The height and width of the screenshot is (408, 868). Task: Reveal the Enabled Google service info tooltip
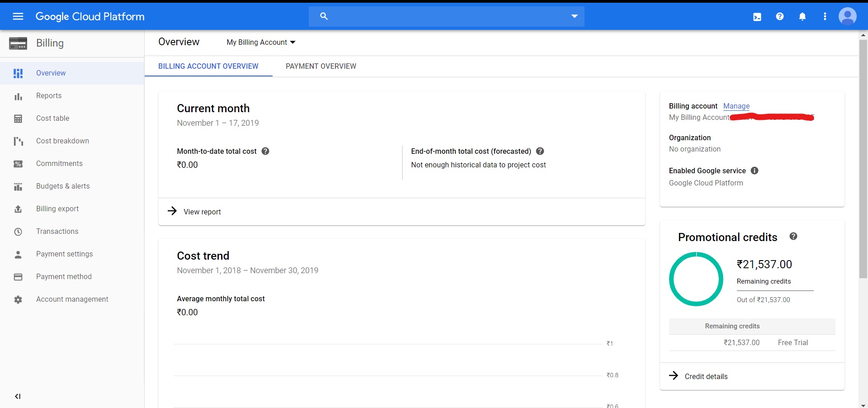point(754,171)
